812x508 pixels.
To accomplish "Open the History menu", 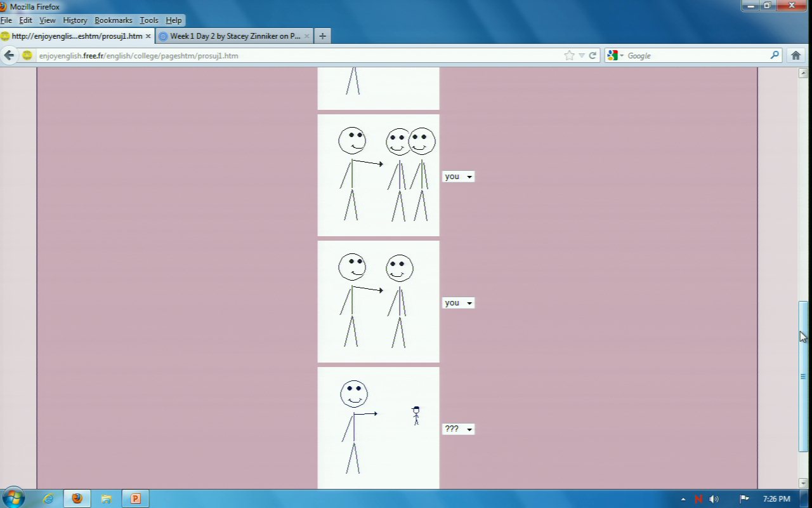I will click(x=75, y=20).
